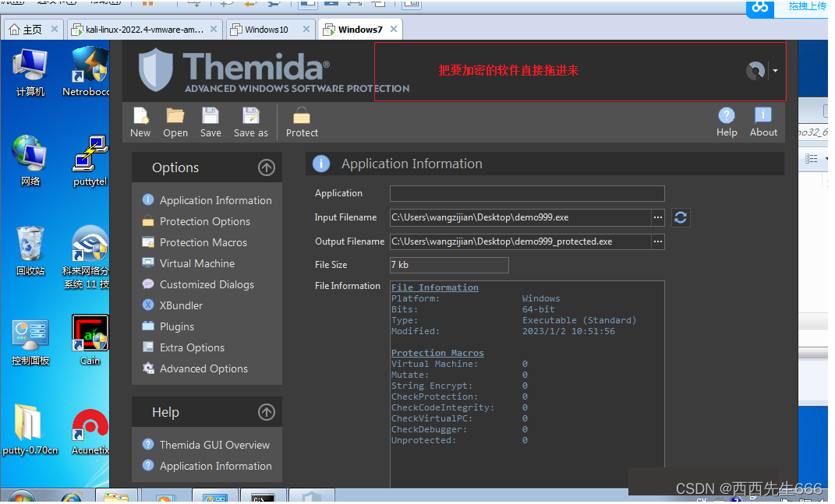This screenshot has height=504, width=835.
Task: Click the File Size field
Action: tap(449, 266)
